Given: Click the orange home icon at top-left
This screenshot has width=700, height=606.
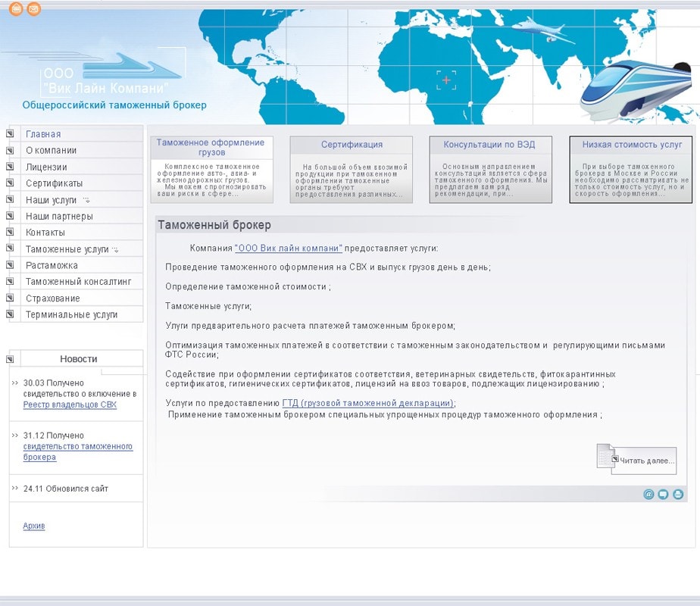Looking at the screenshot, I should [x=16, y=9].
